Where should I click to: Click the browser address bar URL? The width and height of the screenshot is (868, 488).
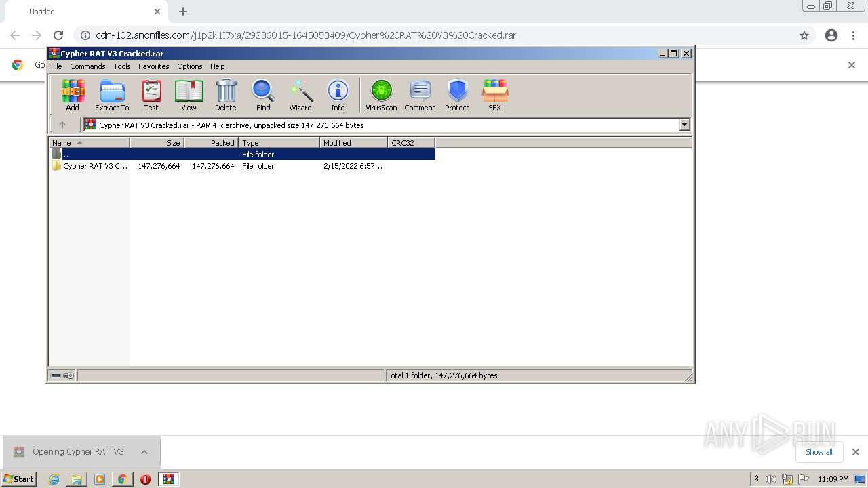point(306,35)
